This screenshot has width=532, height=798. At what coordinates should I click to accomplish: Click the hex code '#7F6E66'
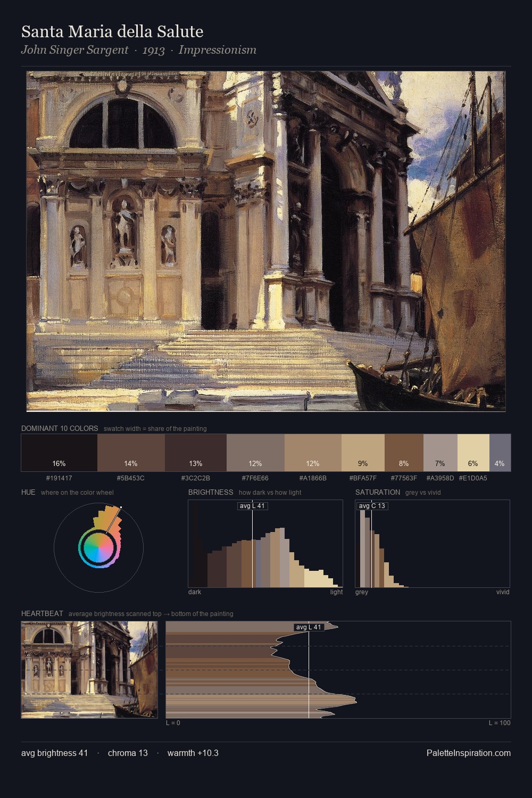coord(255,478)
